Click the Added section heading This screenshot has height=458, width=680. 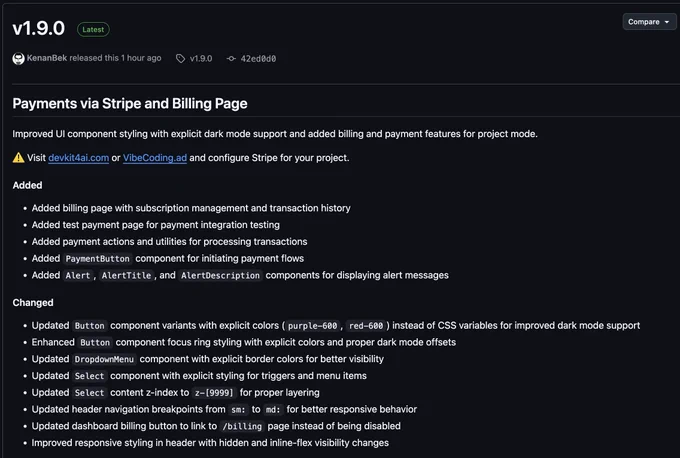[27, 185]
